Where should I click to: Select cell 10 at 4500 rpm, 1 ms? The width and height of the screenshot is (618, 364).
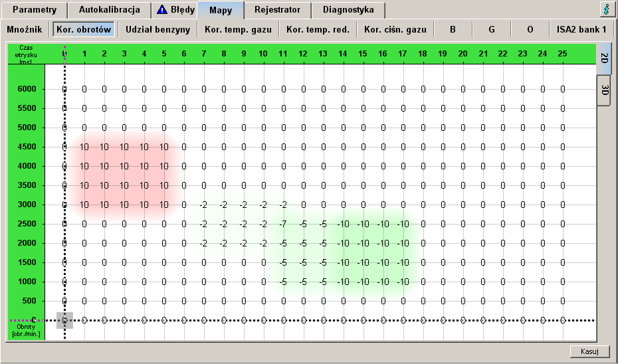click(x=84, y=147)
